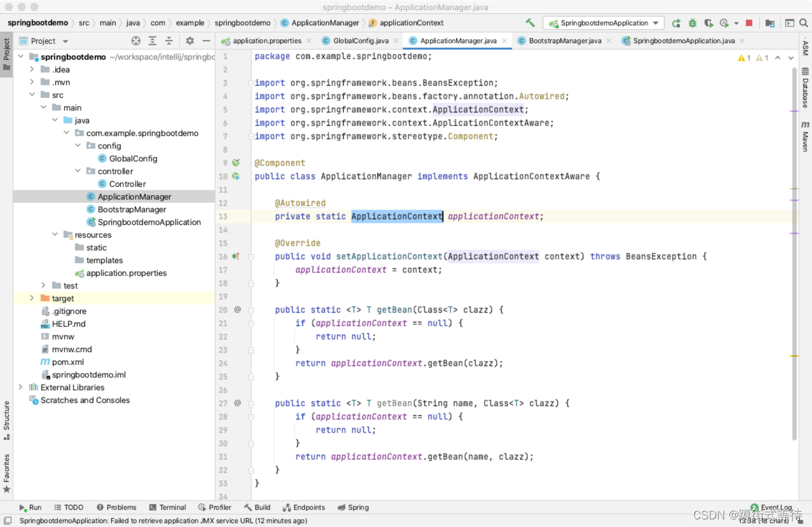Screen dimensions: 812x527
Task: Expand all items in the Project panel
Action: click(152, 41)
